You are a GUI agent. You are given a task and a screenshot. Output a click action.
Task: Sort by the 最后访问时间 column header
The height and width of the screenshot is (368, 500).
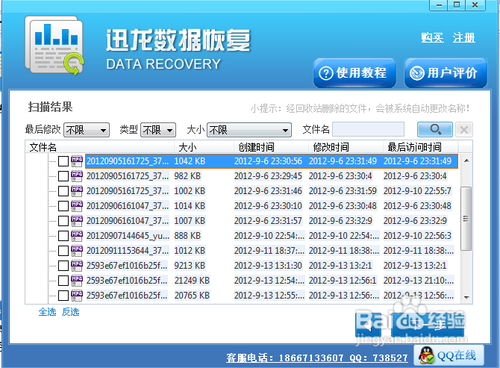421,147
